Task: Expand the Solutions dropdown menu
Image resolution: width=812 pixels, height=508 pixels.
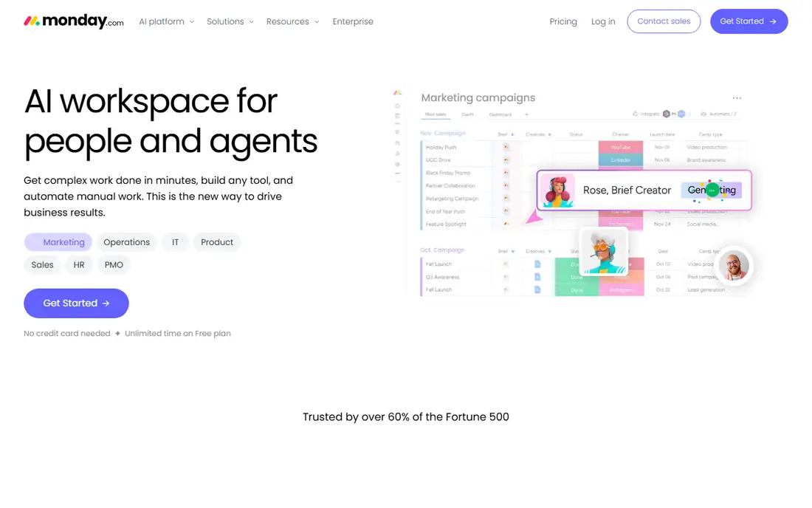Action: pos(230,21)
